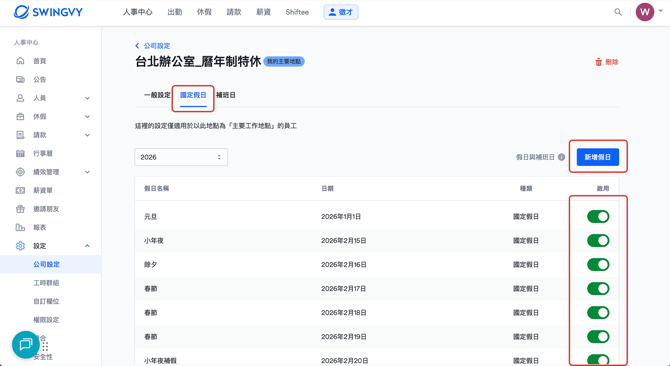Click the 小年夜補假 holiday name
The height and width of the screenshot is (366, 670).
pos(160,360)
